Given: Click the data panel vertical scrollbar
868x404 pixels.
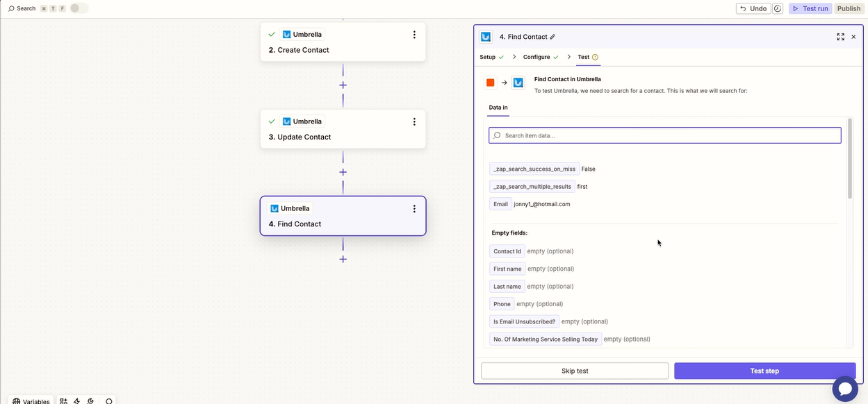Looking at the screenshot, I should 849,160.
